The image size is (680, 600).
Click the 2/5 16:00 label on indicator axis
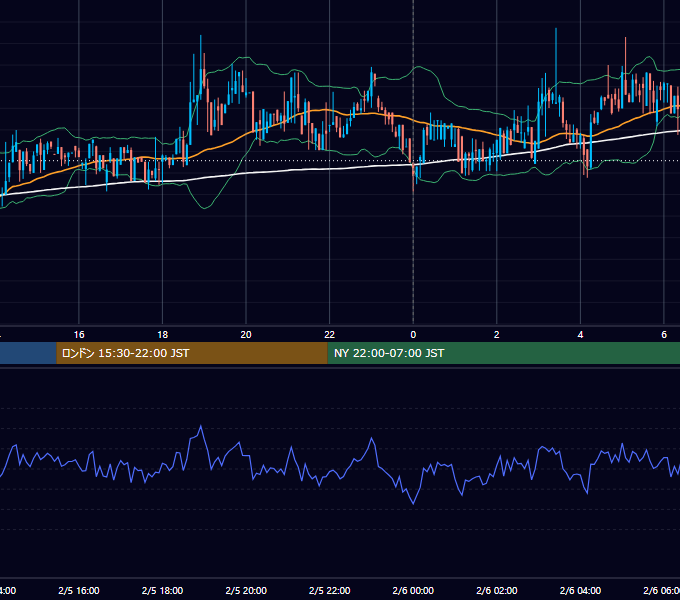(x=79, y=590)
